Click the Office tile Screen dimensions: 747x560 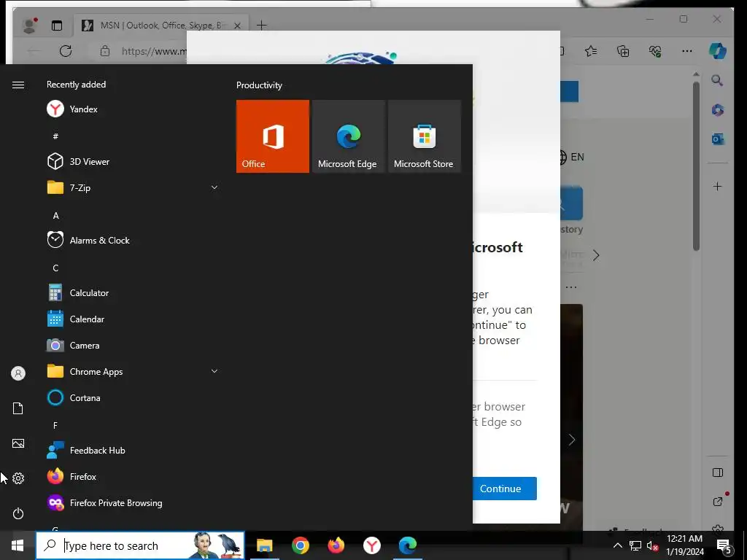273,136
